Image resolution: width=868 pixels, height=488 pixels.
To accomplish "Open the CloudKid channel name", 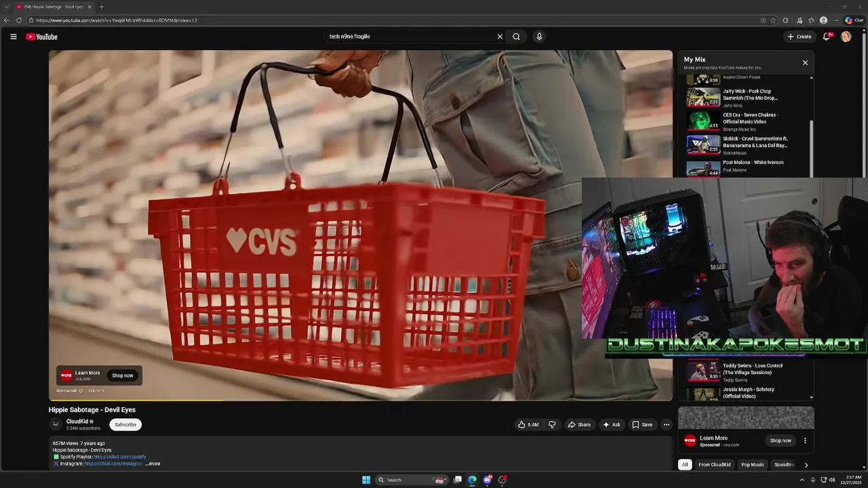I will point(77,422).
